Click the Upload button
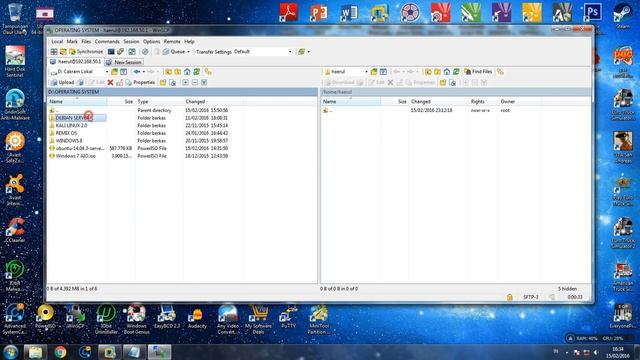The width and height of the screenshot is (640, 360). click(x=62, y=82)
